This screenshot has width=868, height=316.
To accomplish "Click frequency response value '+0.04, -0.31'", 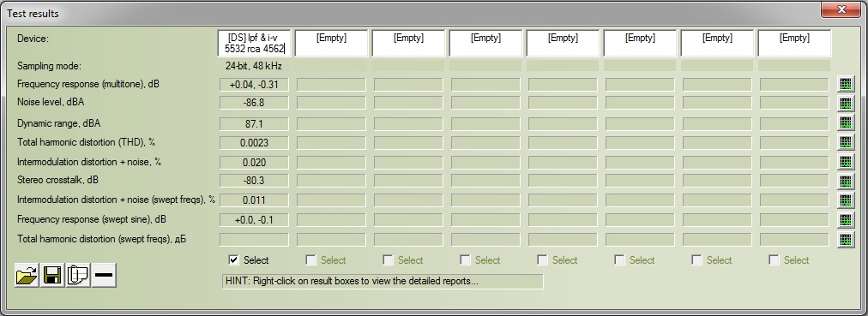I will click(254, 85).
